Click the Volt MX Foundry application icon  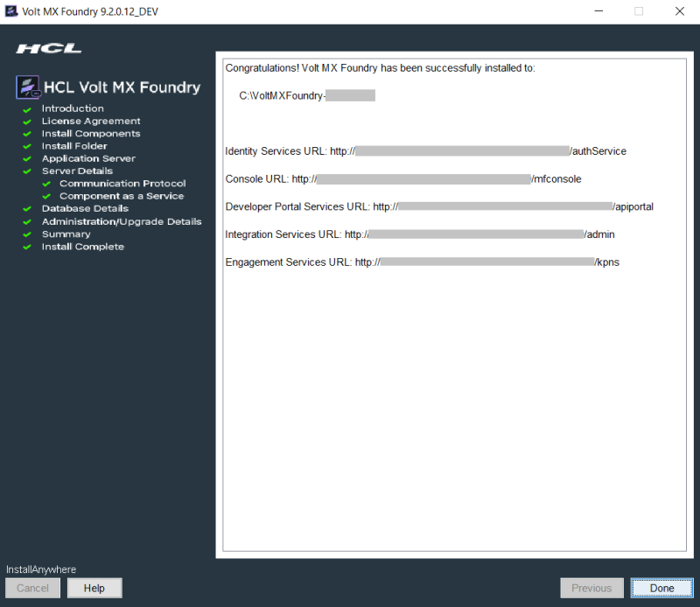click(x=10, y=11)
